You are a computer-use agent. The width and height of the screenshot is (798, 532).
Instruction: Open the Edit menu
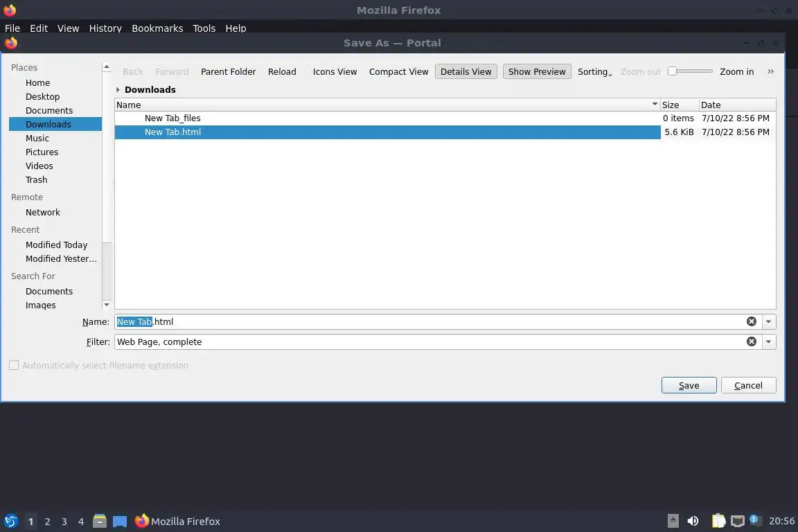[x=39, y=28]
